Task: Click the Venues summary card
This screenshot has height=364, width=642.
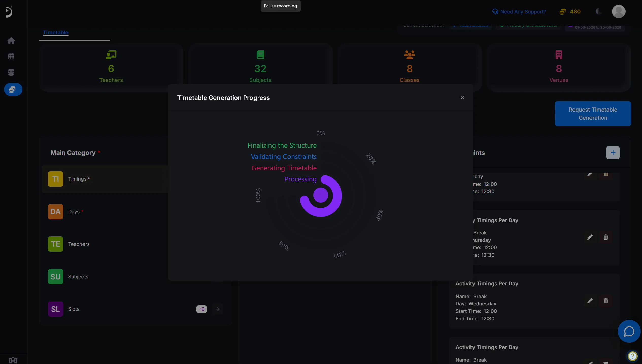Action: [559, 67]
